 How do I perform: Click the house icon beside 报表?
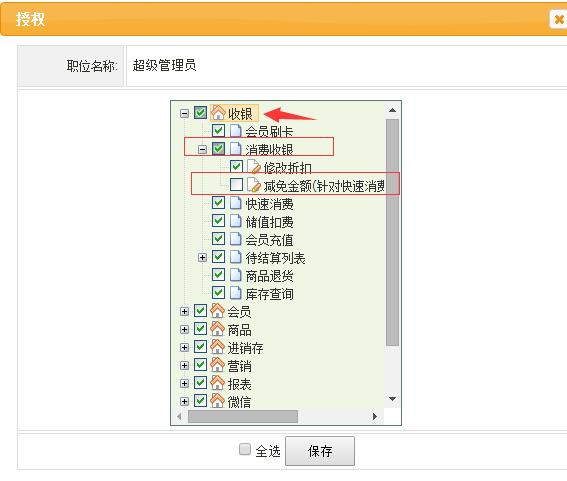[x=218, y=383]
